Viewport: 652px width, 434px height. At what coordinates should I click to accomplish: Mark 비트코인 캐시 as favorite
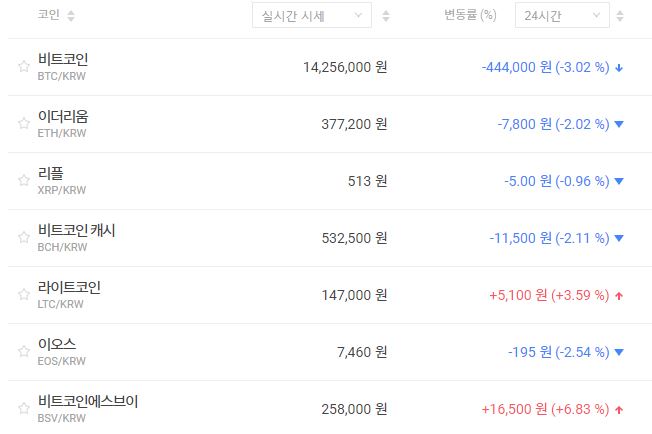pos(23,238)
